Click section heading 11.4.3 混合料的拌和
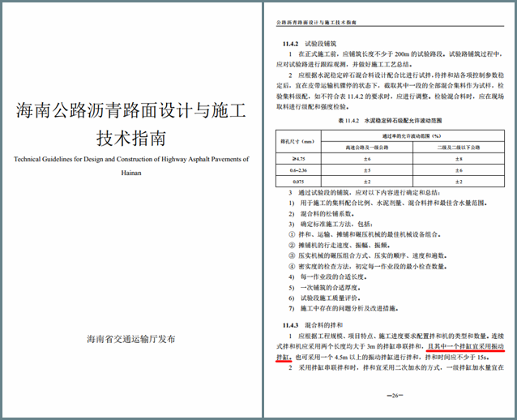 (316, 324)
